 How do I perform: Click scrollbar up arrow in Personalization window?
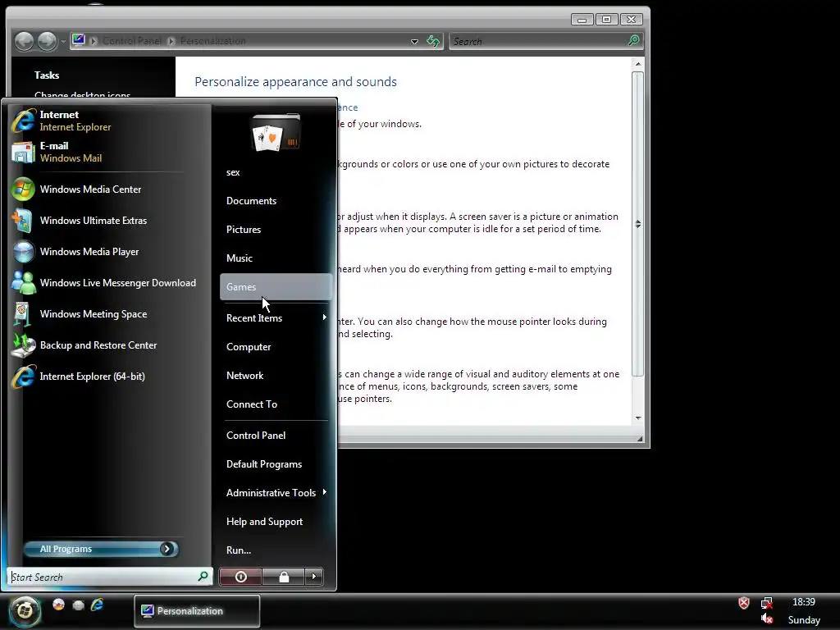click(x=637, y=64)
